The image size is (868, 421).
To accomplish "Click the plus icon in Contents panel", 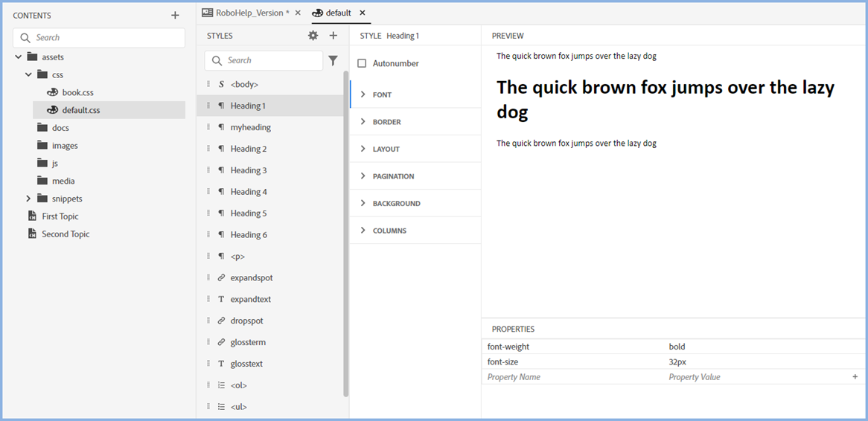I will click(175, 15).
